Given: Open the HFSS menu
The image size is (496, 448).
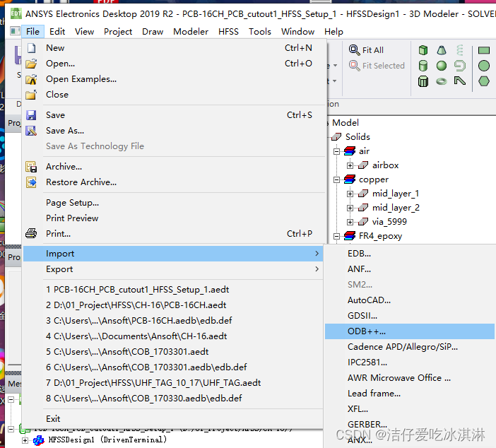Looking at the screenshot, I should [x=228, y=32].
